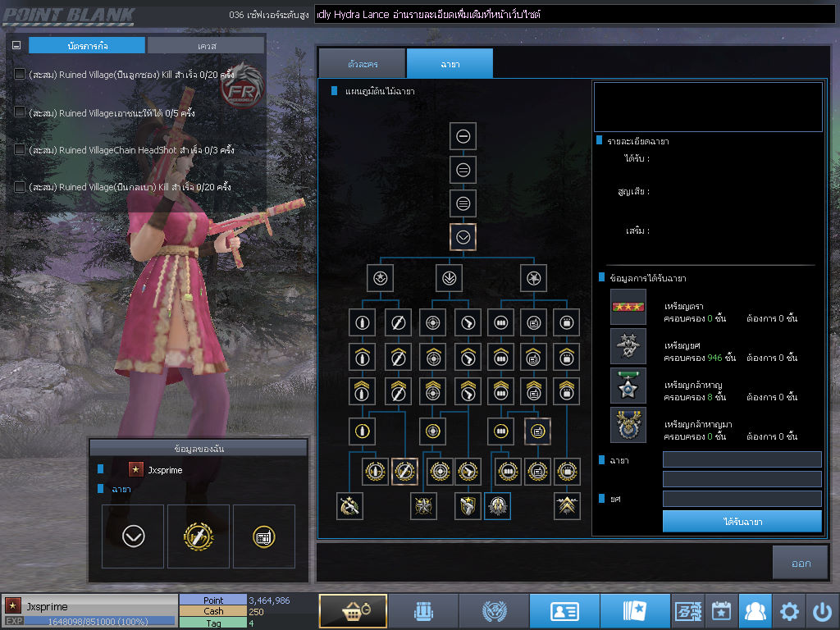Click the เหรียญตรา ribbon icon with stars

pyautogui.click(x=628, y=307)
